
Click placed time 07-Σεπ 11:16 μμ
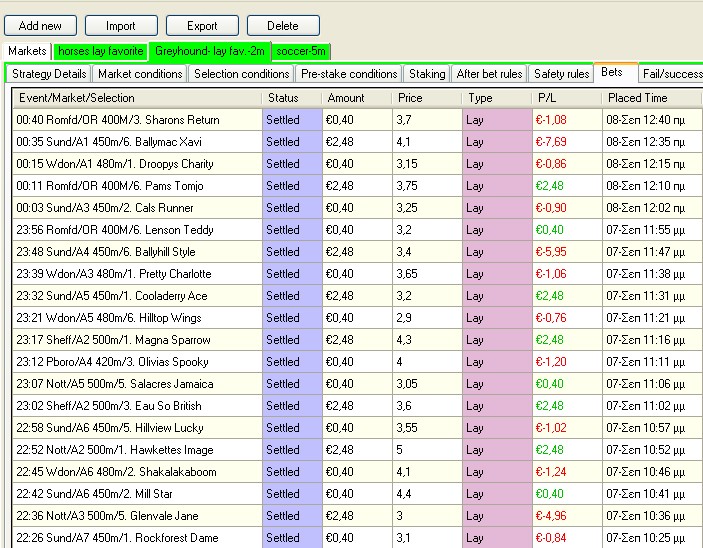click(646, 339)
